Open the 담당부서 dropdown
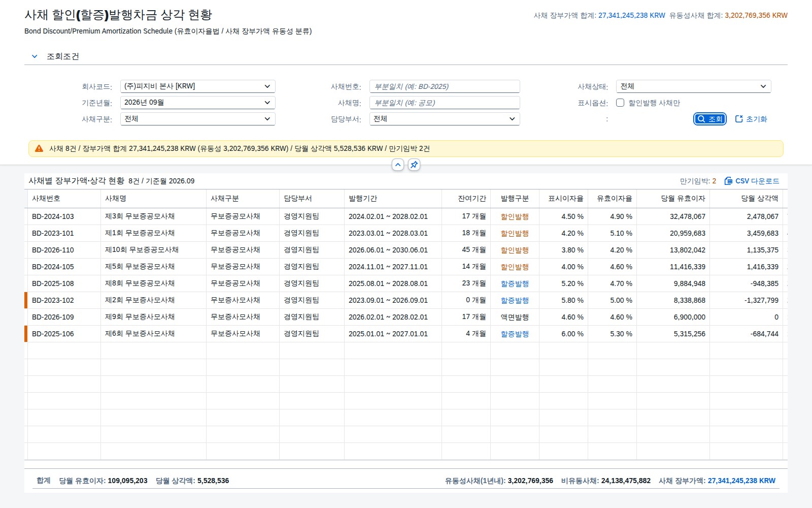 click(445, 119)
